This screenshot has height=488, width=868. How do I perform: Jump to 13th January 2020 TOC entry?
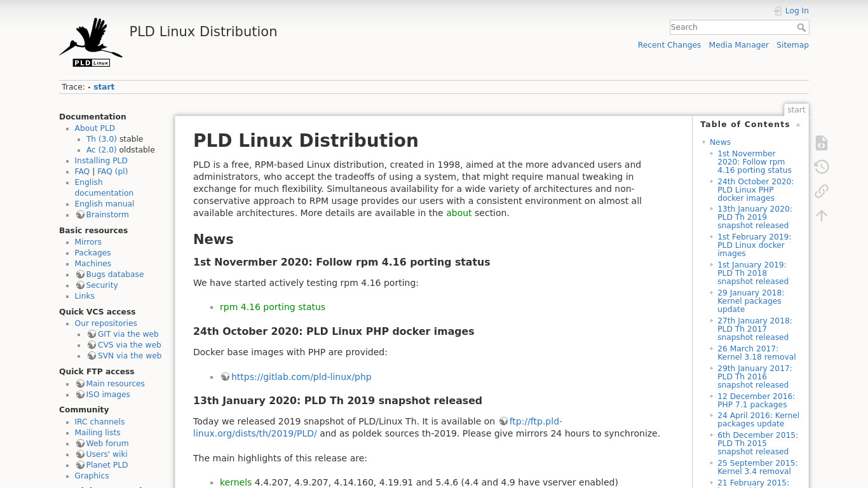point(754,217)
